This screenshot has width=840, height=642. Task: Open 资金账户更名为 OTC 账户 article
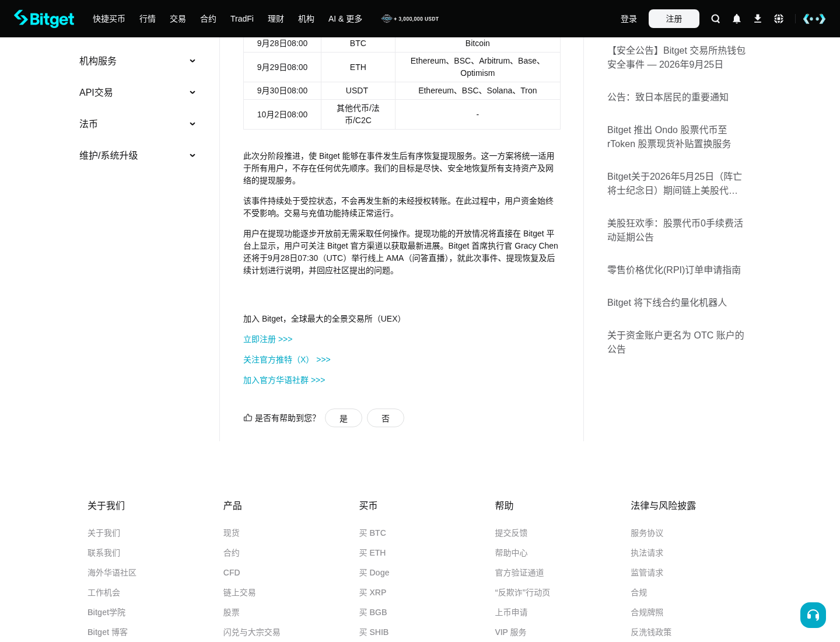[x=675, y=342]
